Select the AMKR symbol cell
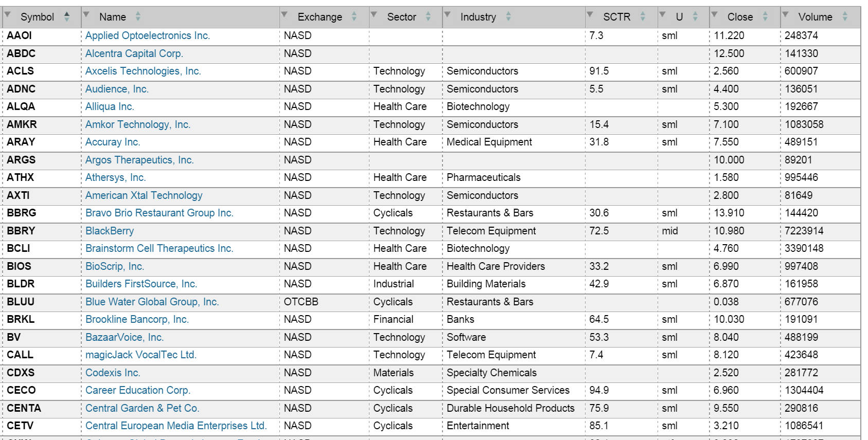This screenshot has width=868, height=440. (x=22, y=124)
